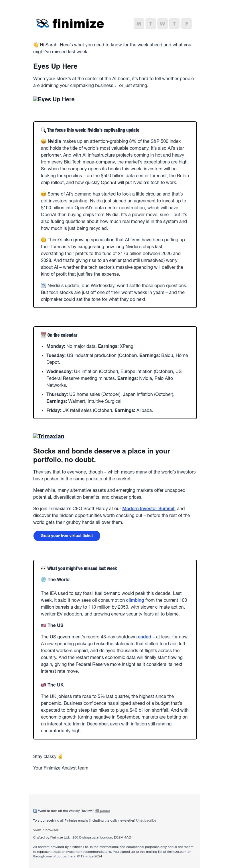Click the magnifying glass icon beside the Nvidia headline
The height and width of the screenshot is (868, 229).
pos(43,130)
